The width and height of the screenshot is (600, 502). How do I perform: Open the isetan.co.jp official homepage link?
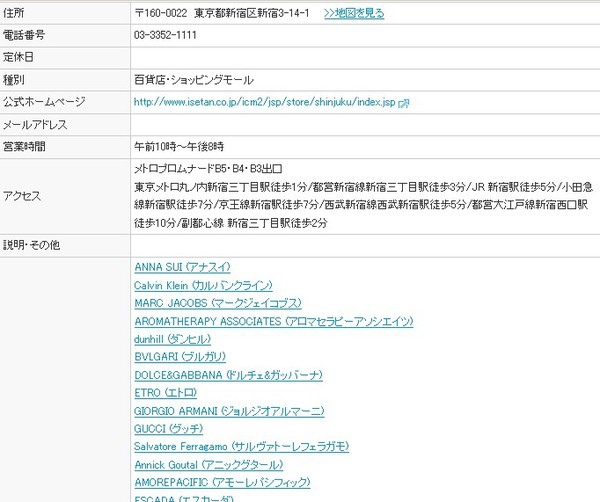point(264,102)
